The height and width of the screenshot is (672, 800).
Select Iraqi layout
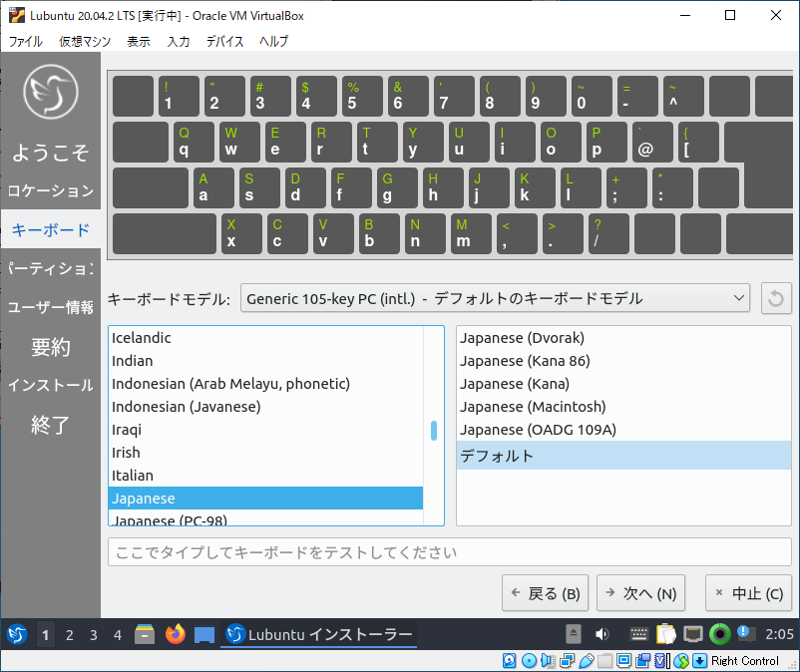click(x=265, y=430)
